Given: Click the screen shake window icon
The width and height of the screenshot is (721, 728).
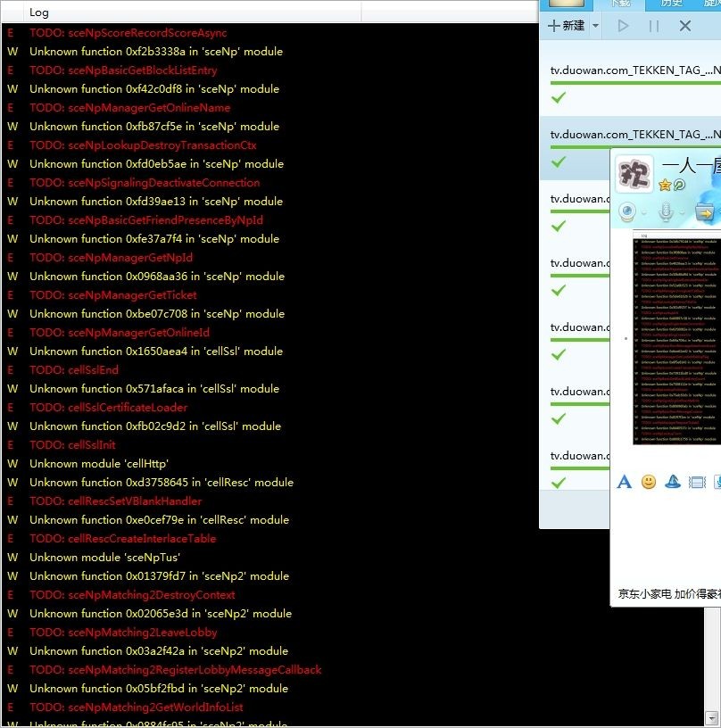Looking at the screenshot, I should (x=698, y=482).
